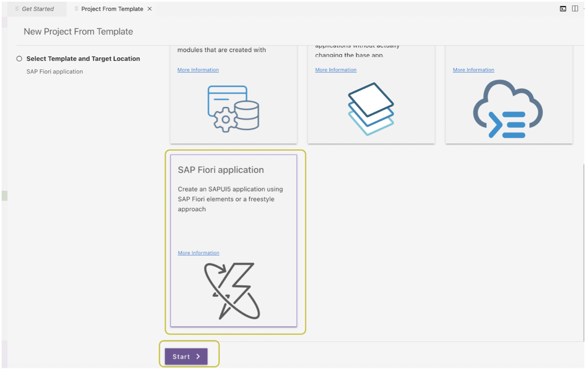Screen dimensions: 588x370
Task: Close the Project From Template tab
Action: (x=149, y=9)
